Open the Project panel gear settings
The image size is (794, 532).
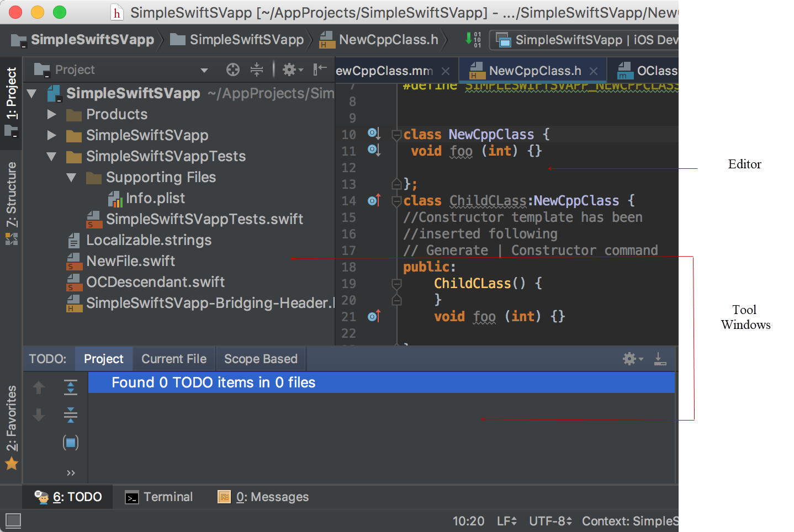pos(293,70)
